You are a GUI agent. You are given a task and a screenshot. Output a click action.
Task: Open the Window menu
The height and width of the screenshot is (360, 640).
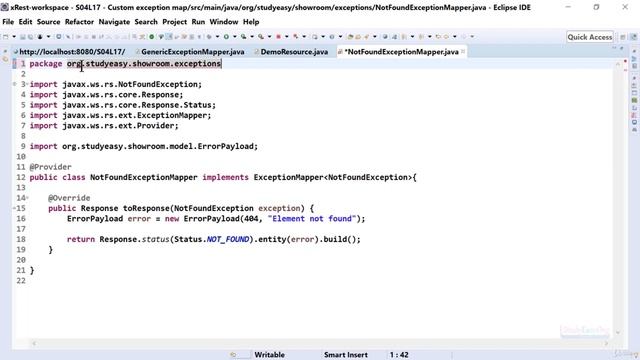(224, 22)
